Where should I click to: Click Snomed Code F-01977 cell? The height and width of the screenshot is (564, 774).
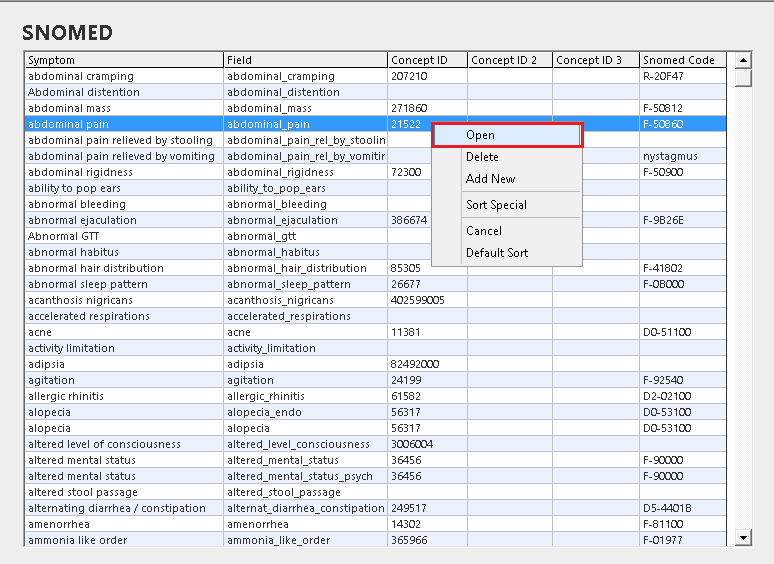(683, 540)
